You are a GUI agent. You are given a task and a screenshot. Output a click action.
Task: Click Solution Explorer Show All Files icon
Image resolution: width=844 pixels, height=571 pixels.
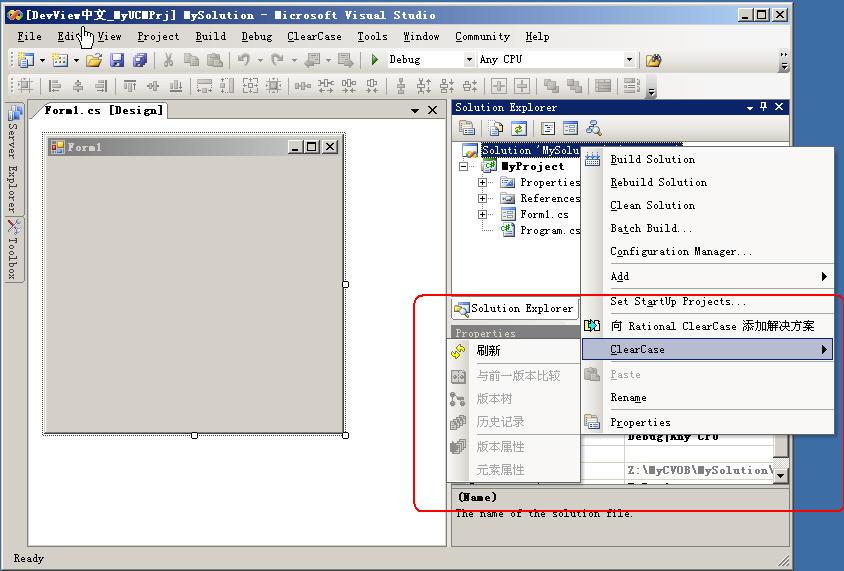click(496, 128)
